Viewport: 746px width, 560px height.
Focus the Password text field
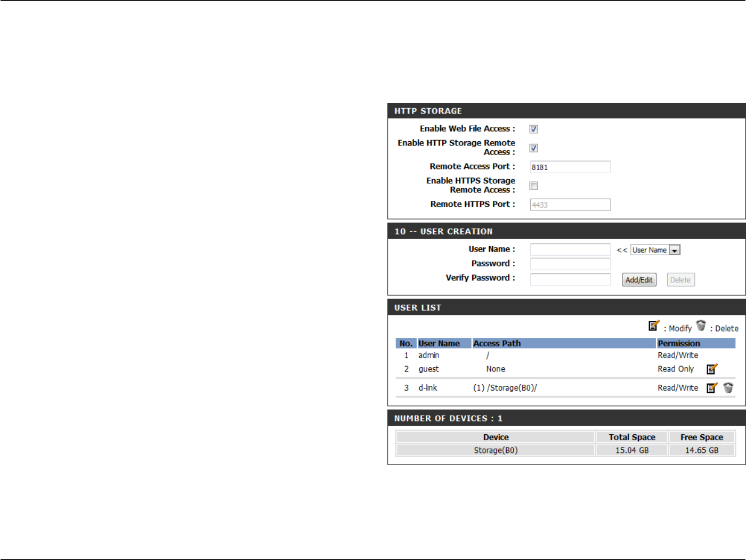[x=570, y=264]
